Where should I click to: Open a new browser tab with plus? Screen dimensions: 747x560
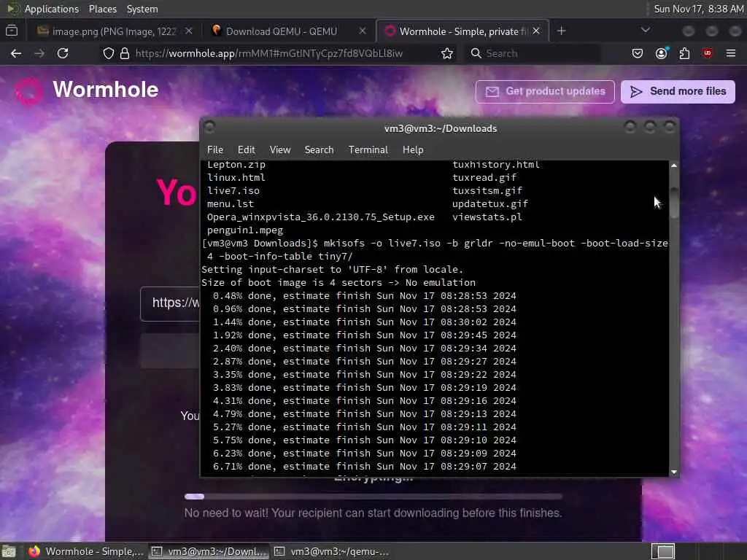(561, 31)
